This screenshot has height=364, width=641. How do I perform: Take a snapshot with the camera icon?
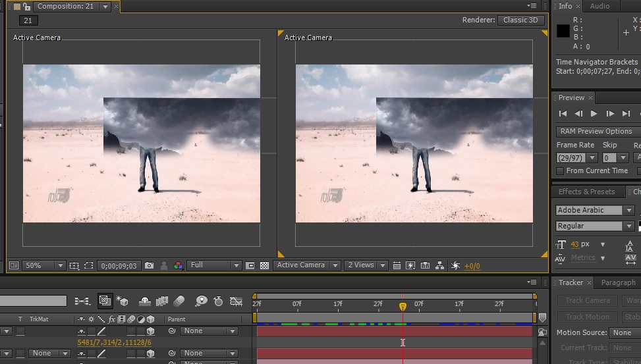pos(149,265)
